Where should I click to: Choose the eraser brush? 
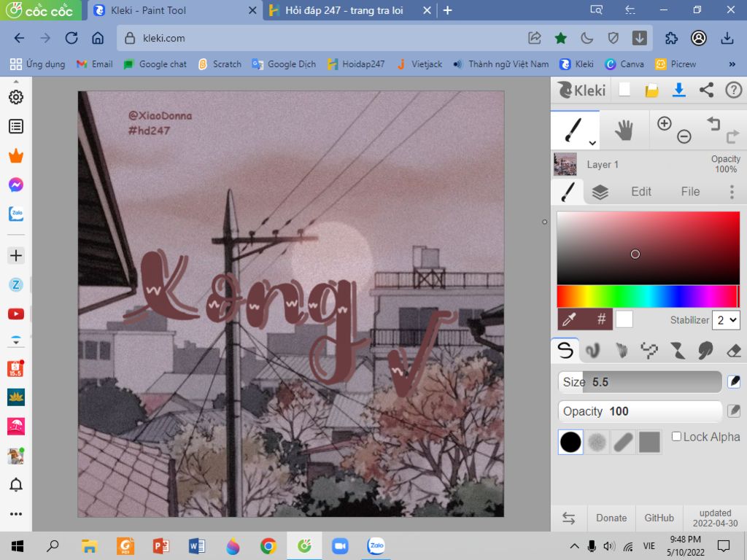734,351
